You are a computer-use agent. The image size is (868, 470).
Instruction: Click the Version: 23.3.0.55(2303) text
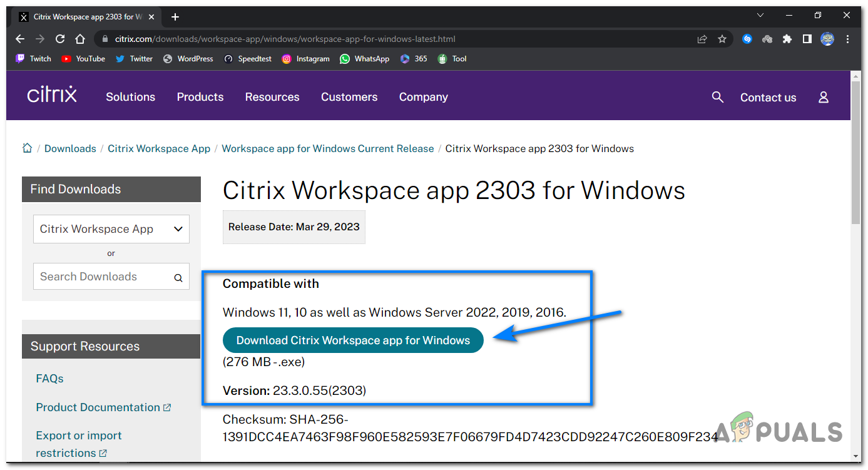point(295,391)
